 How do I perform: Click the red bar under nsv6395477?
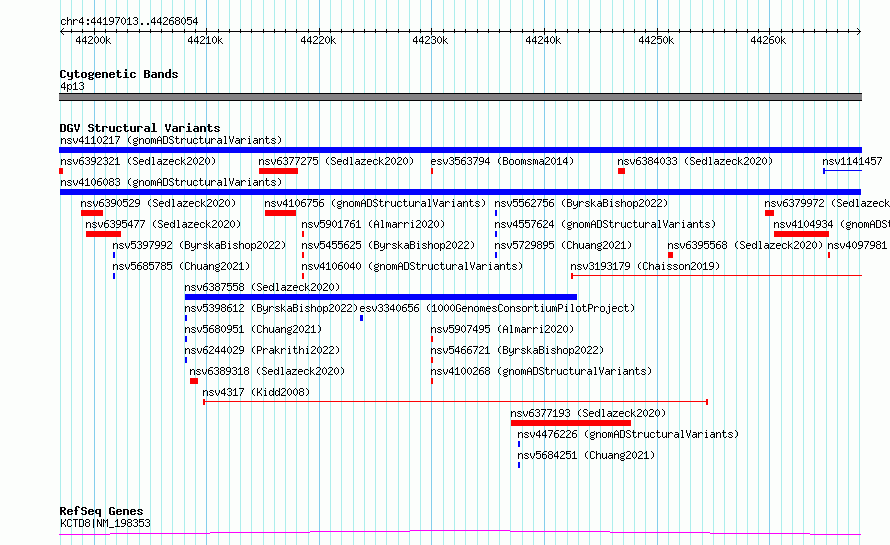pyautogui.click(x=103, y=234)
